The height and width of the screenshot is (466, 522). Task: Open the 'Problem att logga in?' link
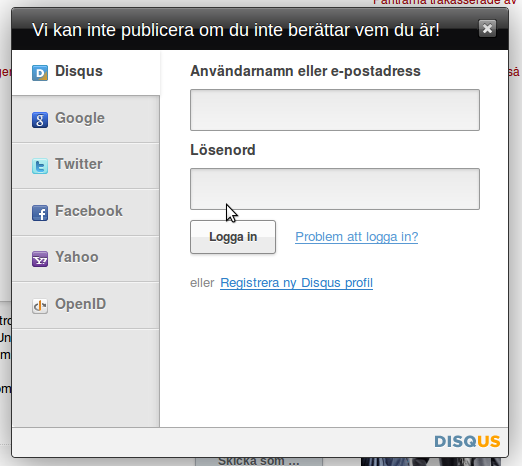tap(356, 237)
